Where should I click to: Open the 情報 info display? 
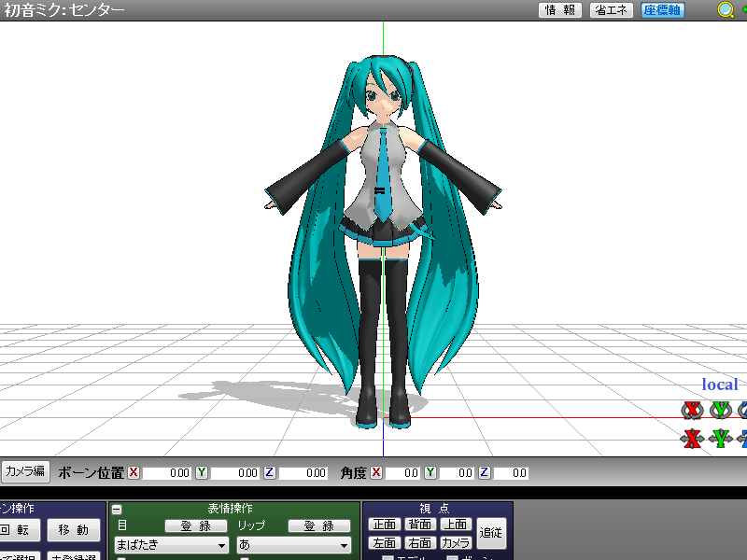point(559,10)
